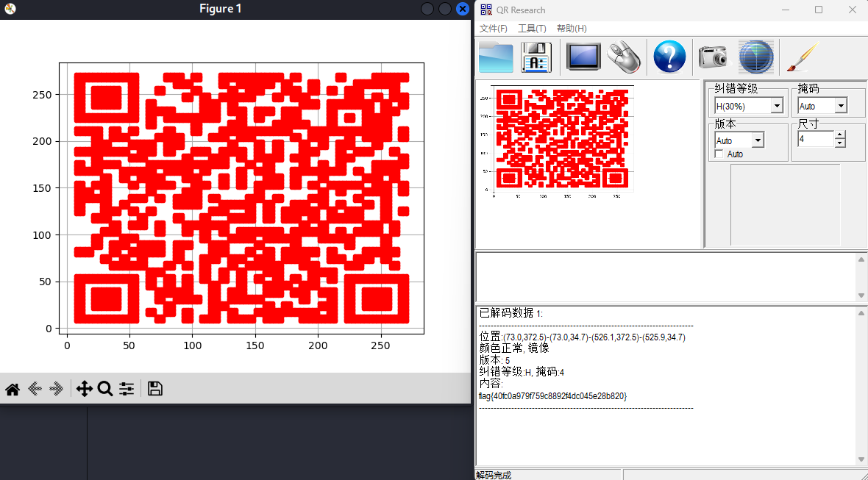Viewport: 868px width, 480px height.
Task: Toggle the Auto checkbox under 版本
Action: 719,154
